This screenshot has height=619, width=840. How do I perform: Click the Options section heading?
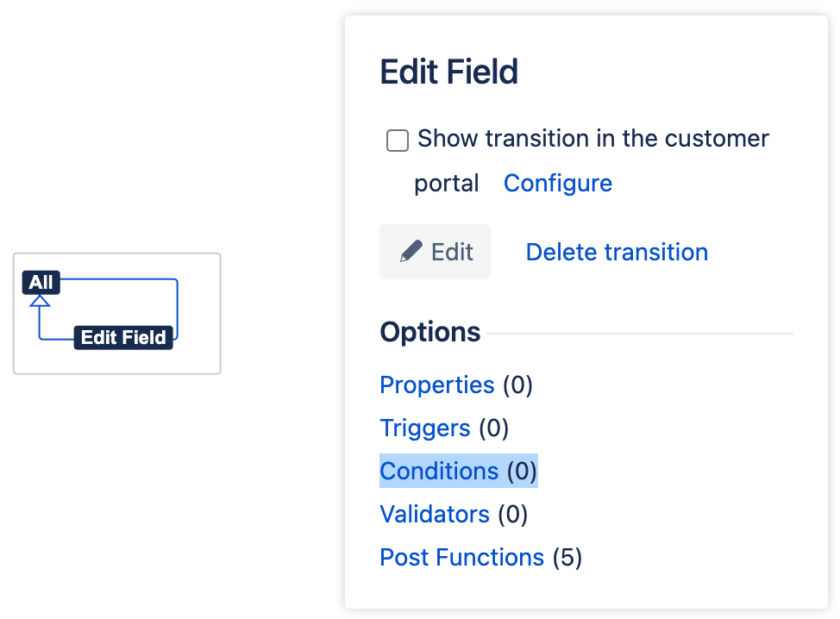point(430,333)
